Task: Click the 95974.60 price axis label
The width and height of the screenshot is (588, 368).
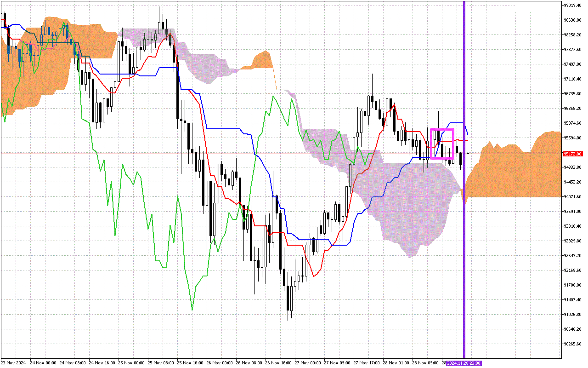Action: point(573,123)
